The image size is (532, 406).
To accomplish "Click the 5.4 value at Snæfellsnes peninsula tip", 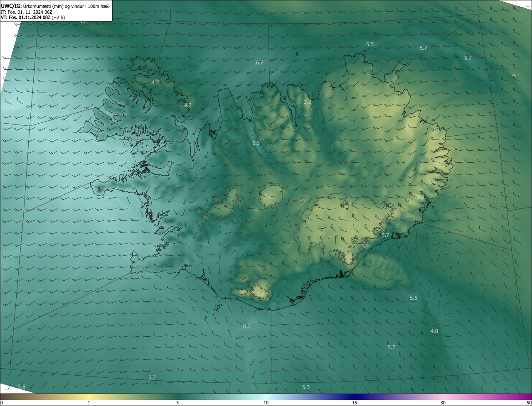I will 99,189.
